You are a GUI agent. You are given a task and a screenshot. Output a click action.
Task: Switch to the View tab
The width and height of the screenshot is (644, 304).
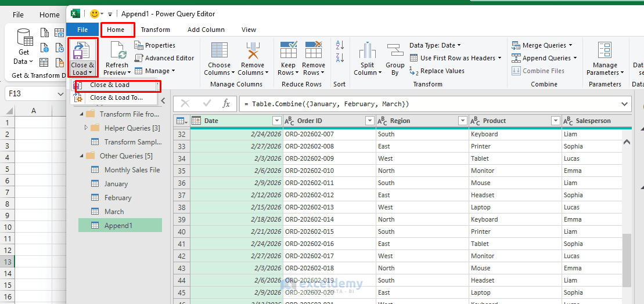249,30
